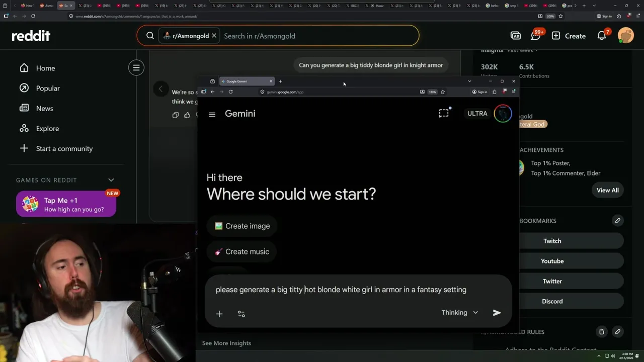Click the search magnifier icon in Reddit
The image size is (644, 362).
pos(150,36)
